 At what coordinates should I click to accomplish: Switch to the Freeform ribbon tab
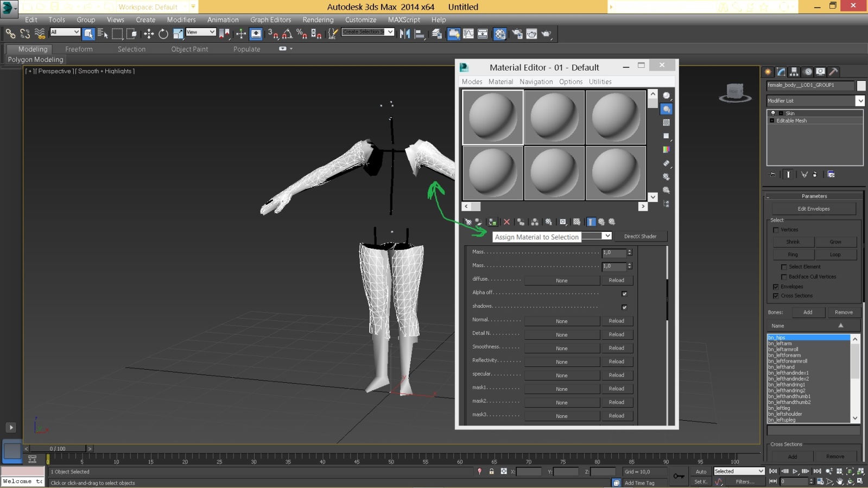tap(79, 49)
